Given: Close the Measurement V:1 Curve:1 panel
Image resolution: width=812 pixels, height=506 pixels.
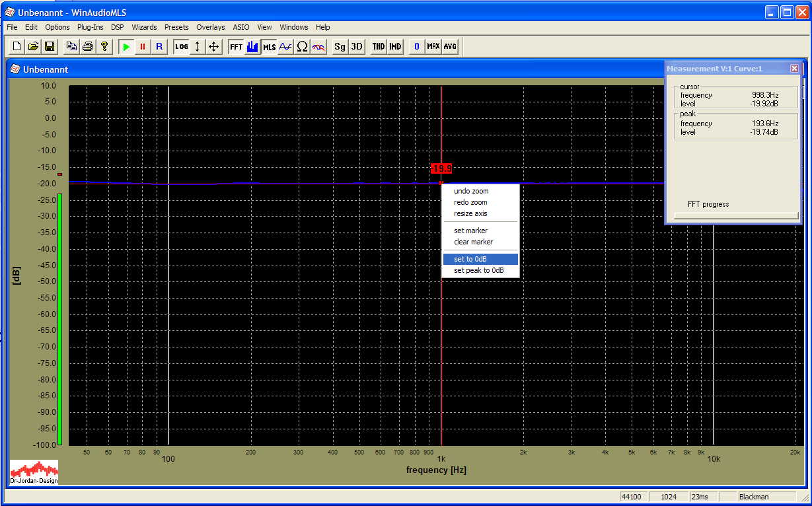Looking at the screenshot, I should (794, 68).
